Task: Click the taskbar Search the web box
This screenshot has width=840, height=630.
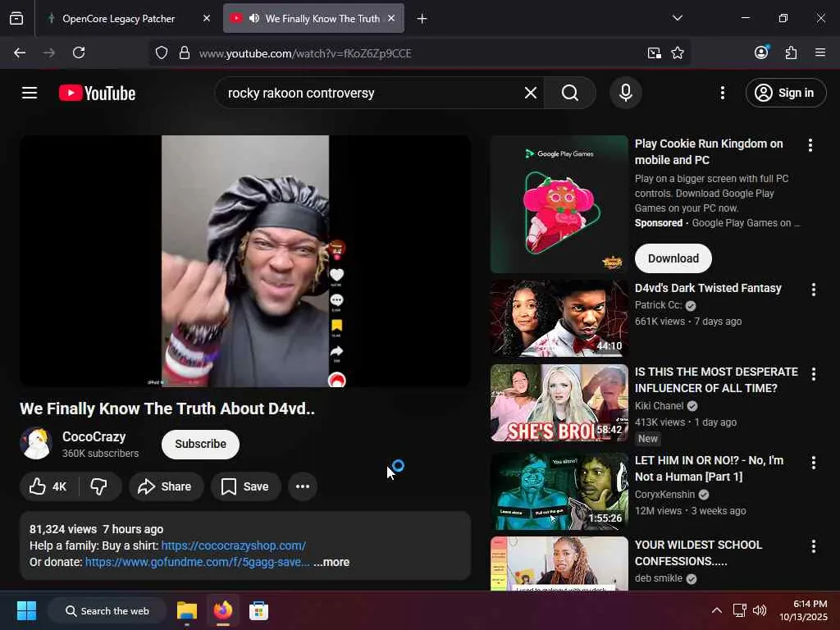Action: coord(107,610)
